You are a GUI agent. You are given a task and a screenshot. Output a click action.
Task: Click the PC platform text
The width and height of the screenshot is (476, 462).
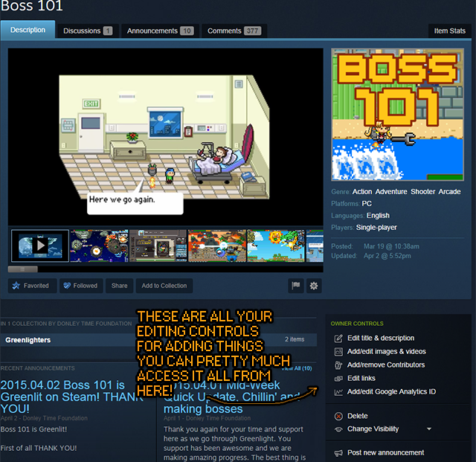click(x=367, y=204)
